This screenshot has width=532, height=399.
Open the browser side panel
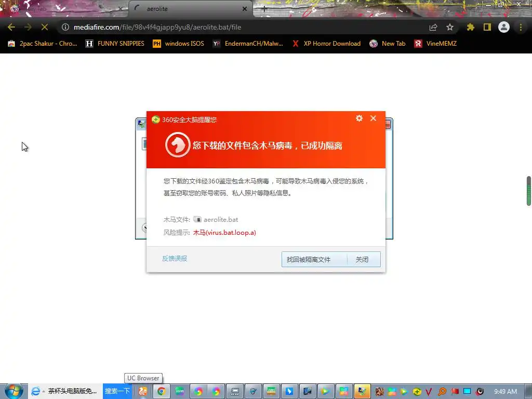tap(487, 27)
